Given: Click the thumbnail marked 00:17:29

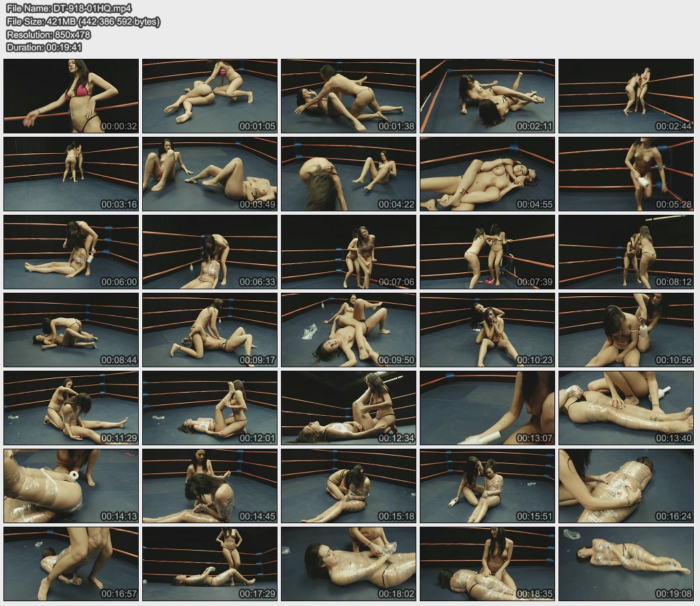Looking at the screenshot, I should 210,564.
